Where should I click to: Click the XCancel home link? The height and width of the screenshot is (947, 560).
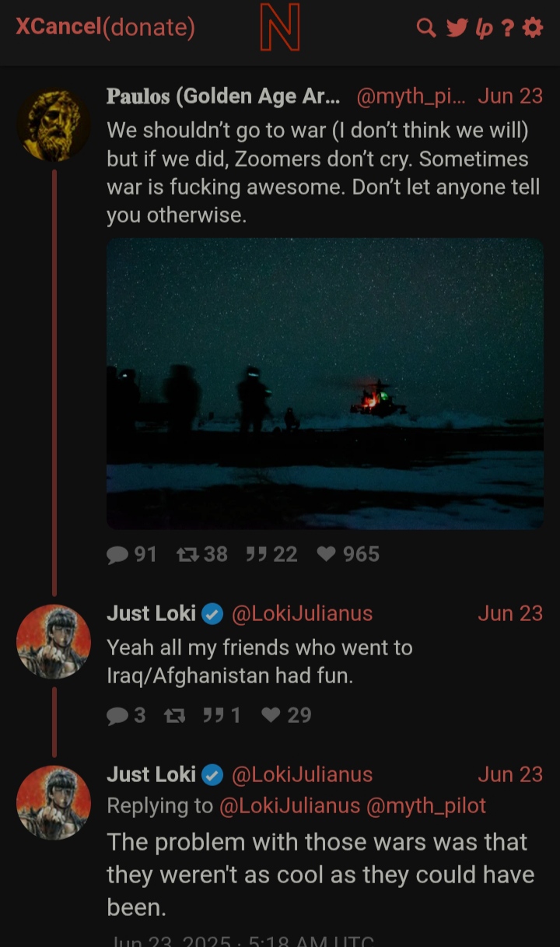click(59, 27)
